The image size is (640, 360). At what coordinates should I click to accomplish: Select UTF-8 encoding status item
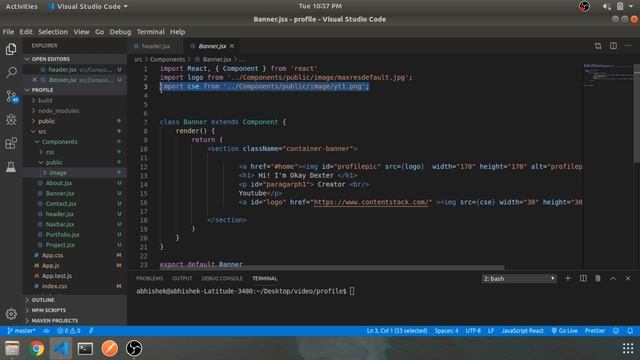click(473, 331)
